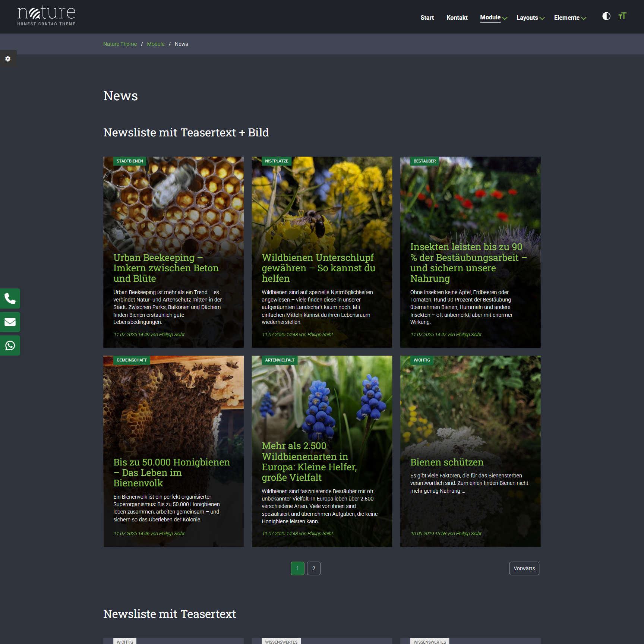Click the STADTBIENEN category tag
Screen dimensions: 644x644
tap(130, 161)
